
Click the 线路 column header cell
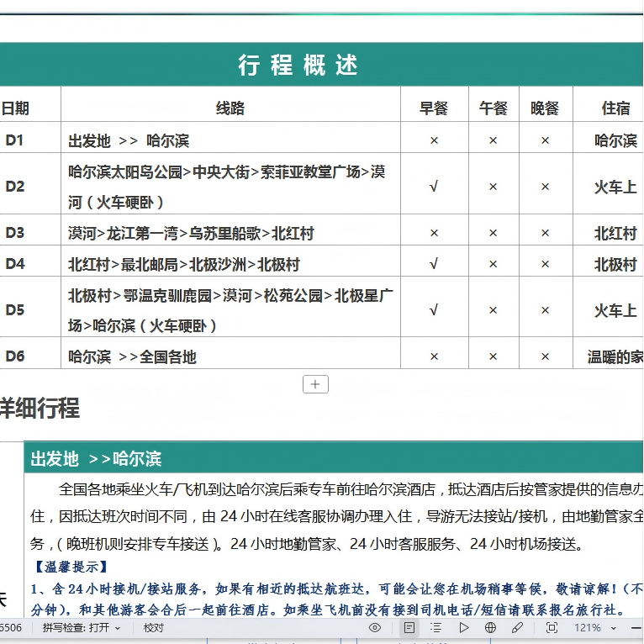tap(230, 108)
